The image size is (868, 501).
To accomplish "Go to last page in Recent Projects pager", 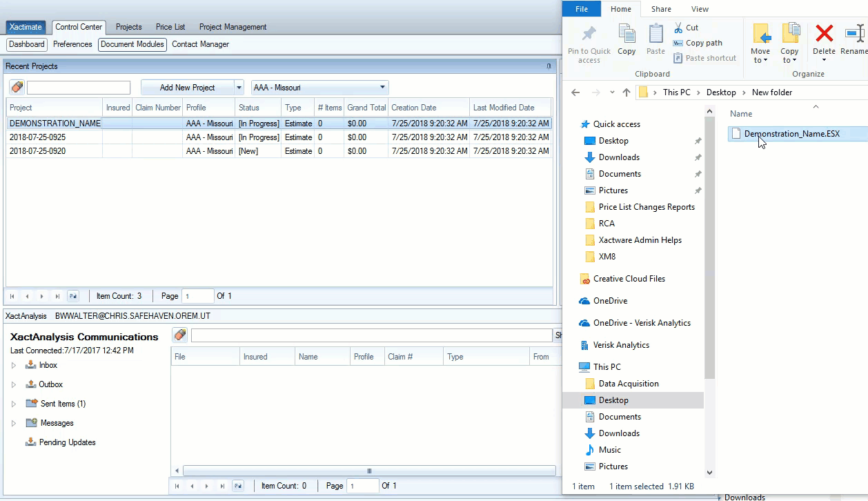I will pyautogui.click(x=57, y=296).
